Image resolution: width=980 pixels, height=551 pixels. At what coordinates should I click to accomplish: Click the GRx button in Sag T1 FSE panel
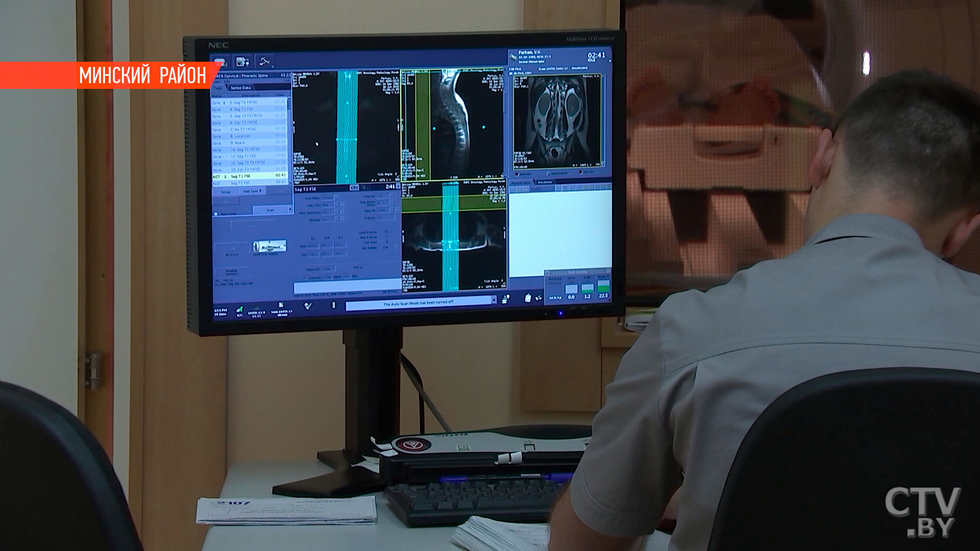354,188
